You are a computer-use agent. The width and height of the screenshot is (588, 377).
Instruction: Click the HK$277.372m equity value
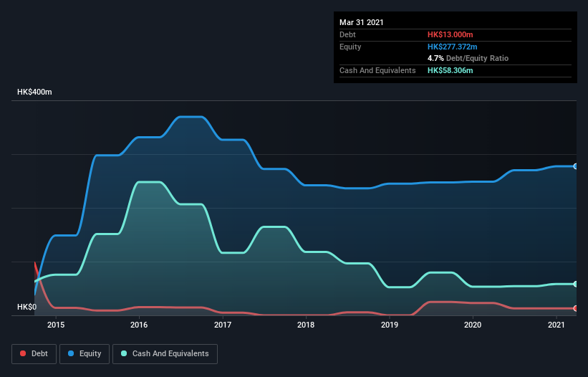point(453,47)
